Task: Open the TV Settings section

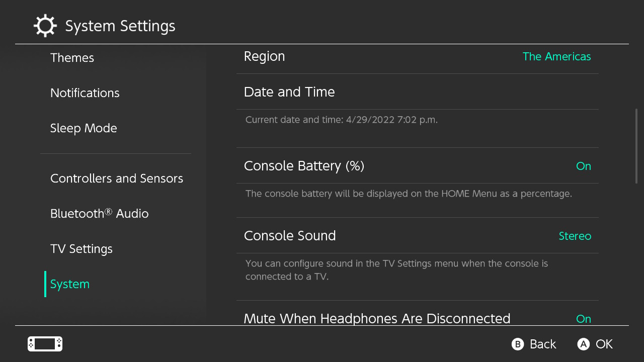Action: (x=82, y=249)
